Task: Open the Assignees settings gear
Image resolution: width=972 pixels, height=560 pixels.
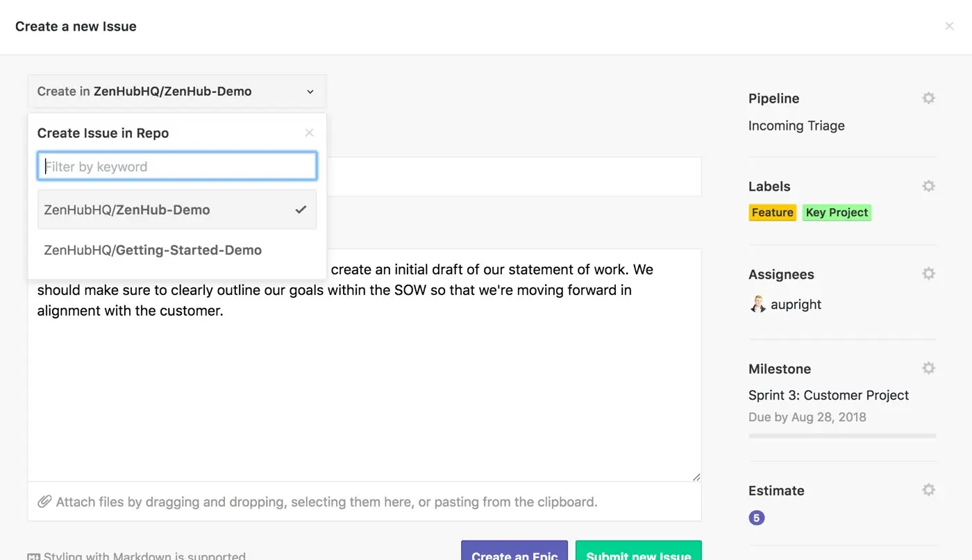Action: (928, 274)
